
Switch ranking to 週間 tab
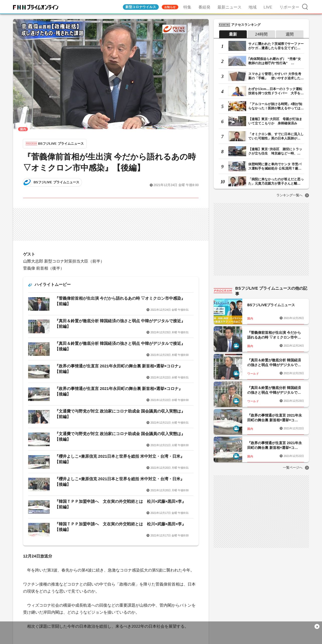tap(290, 34)
